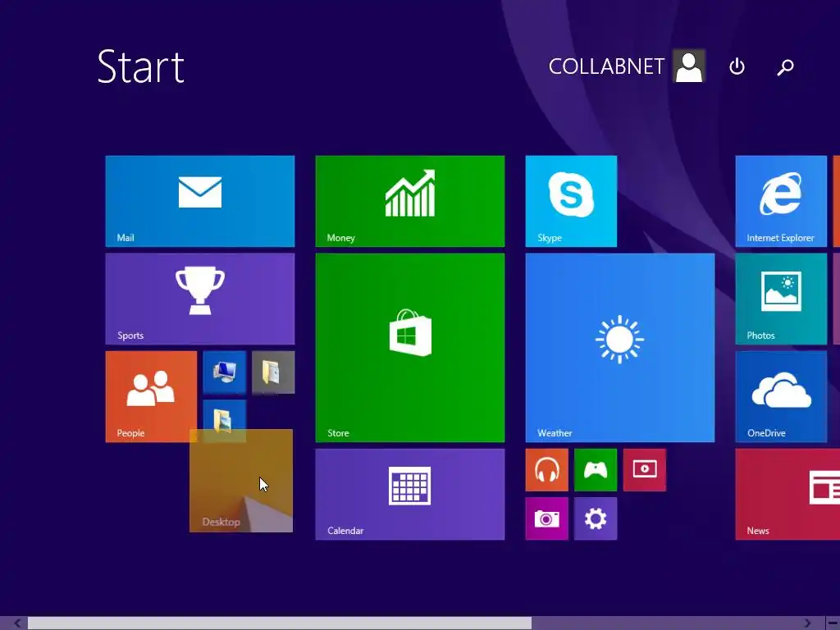Click the scrollbar left arrow
This screenshot has height=630, width=840.
click(17, 623)
